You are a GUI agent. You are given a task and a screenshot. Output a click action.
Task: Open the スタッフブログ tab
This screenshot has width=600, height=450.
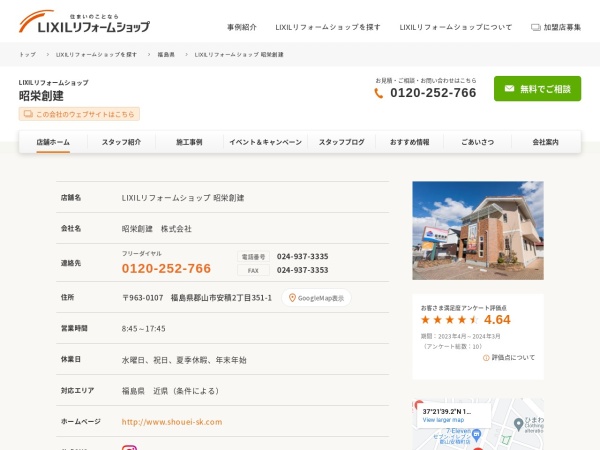[342, 142]
